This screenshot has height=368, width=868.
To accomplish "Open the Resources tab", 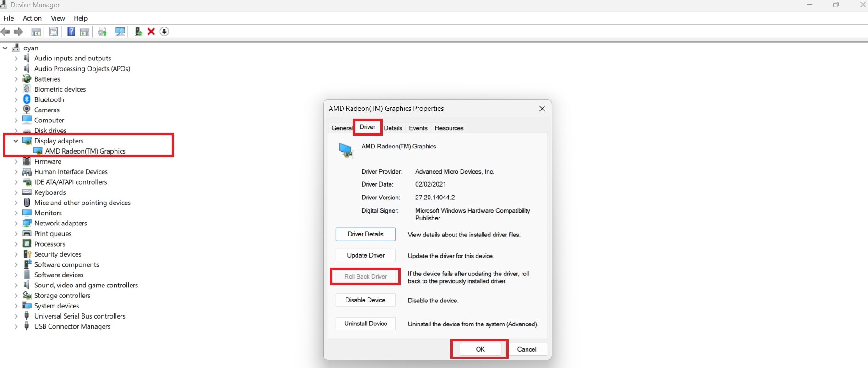I will pyautogui.click(x=449, y=128).
